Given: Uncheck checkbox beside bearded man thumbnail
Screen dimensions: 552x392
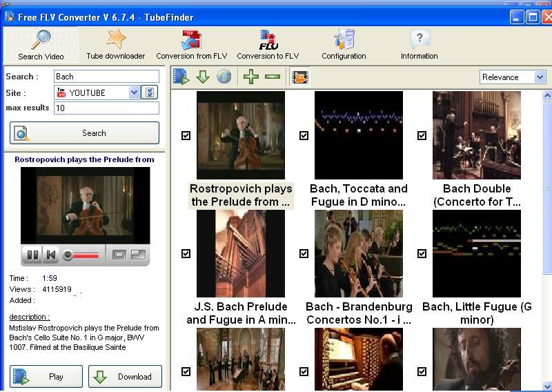Looking at the screenshot, I should coord(422,371).
